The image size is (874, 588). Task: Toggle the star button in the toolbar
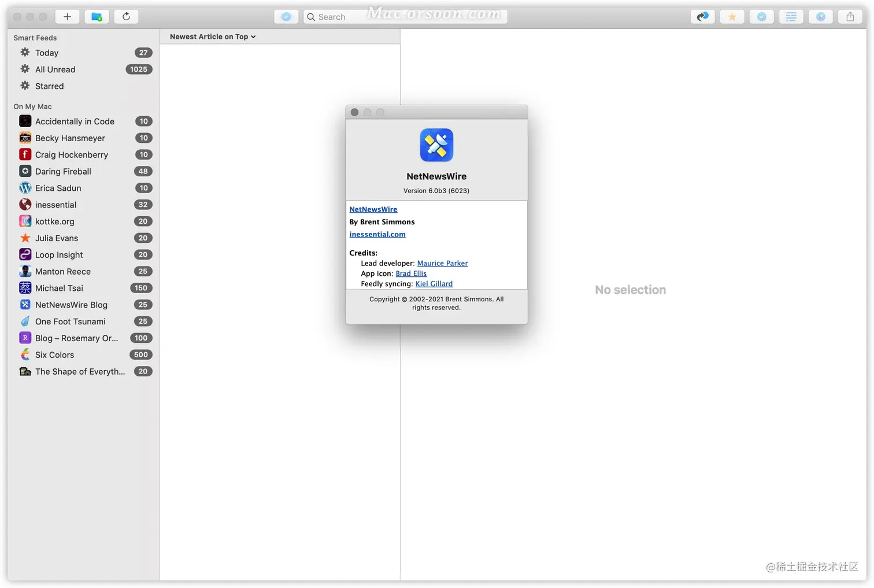click(732, 17)
